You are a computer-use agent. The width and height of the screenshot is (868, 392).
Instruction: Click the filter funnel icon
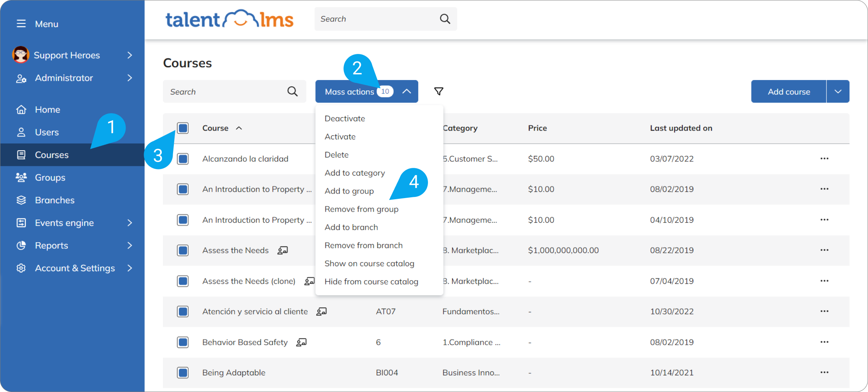click(x=439, y=91)
